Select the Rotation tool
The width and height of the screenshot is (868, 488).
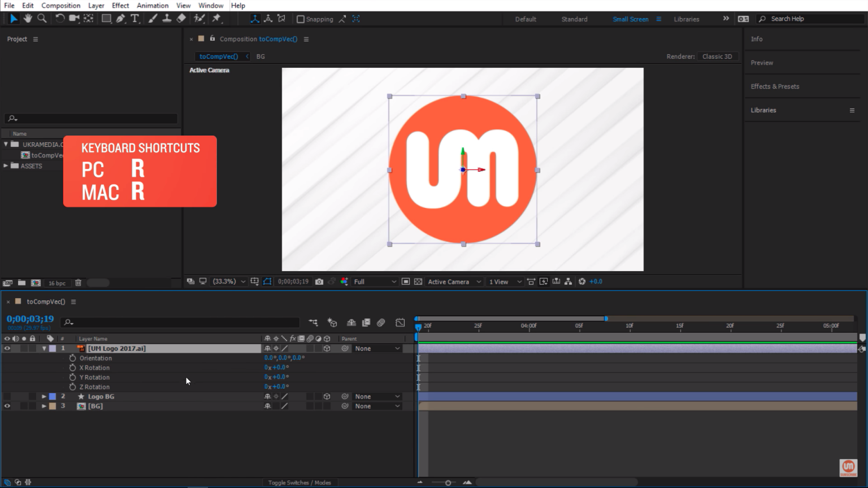[59, 19]
